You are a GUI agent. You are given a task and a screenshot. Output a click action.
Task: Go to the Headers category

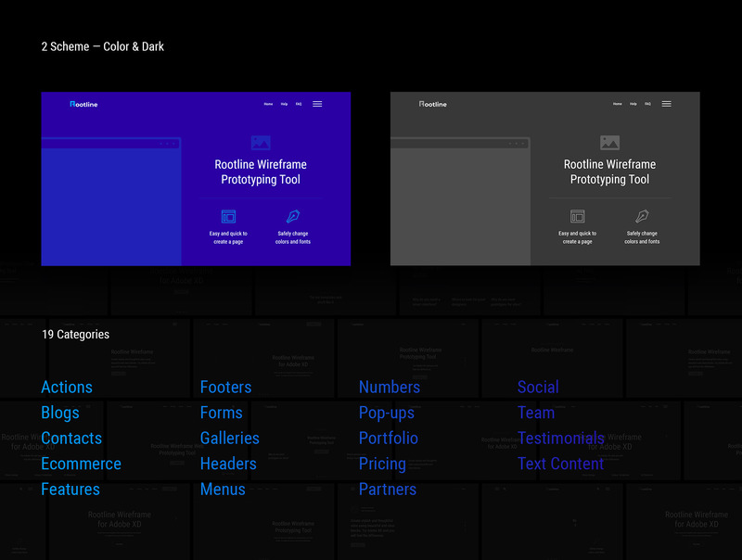tap(228, 464)
